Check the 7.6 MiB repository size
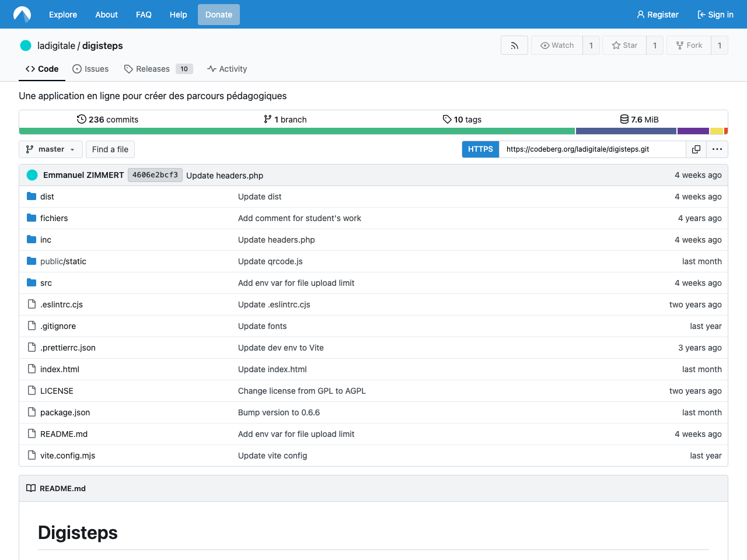This screenshot has height=560, width=747. (640, 119)
